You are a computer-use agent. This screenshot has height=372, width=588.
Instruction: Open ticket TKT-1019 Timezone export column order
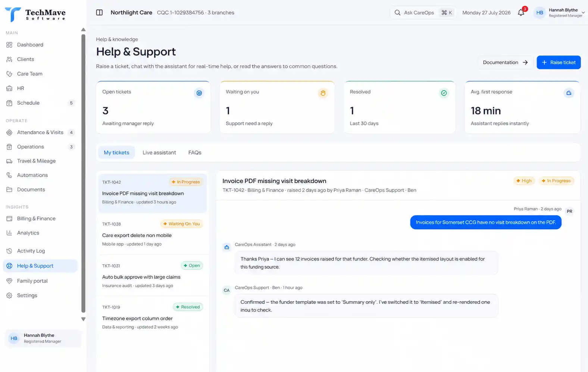(153, 317)
